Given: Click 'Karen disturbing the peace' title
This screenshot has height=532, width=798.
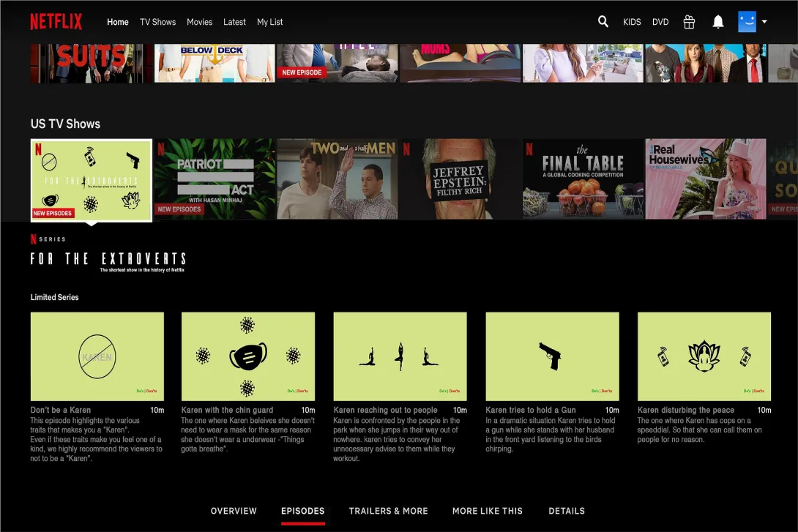Looking at the screenshot, I should tap(685, 410).
